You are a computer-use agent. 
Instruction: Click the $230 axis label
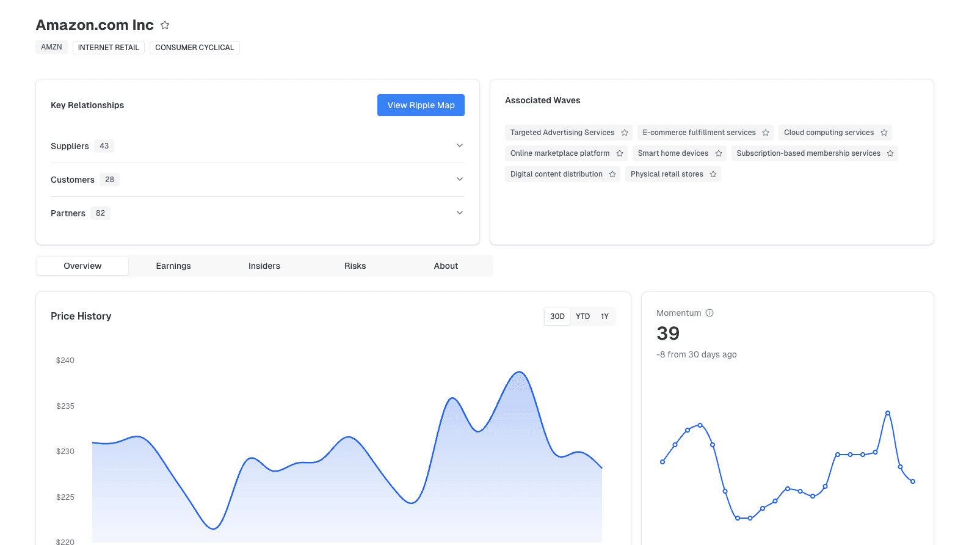(65, 452)
